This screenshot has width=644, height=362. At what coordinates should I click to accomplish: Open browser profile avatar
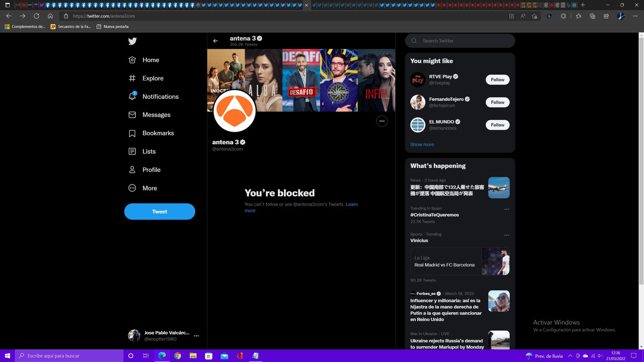pyautogui.click(x=620, y=16)
